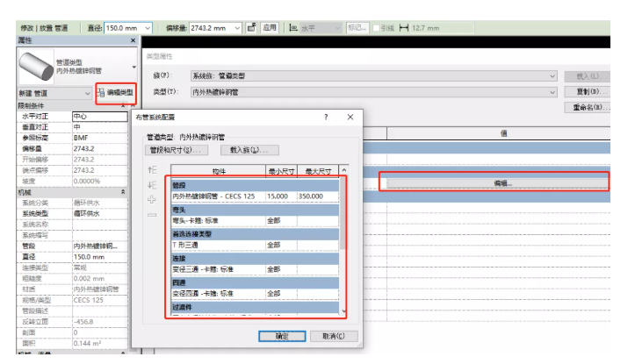Click 管段和尺寸(S) button

click(x=177, y=150)
